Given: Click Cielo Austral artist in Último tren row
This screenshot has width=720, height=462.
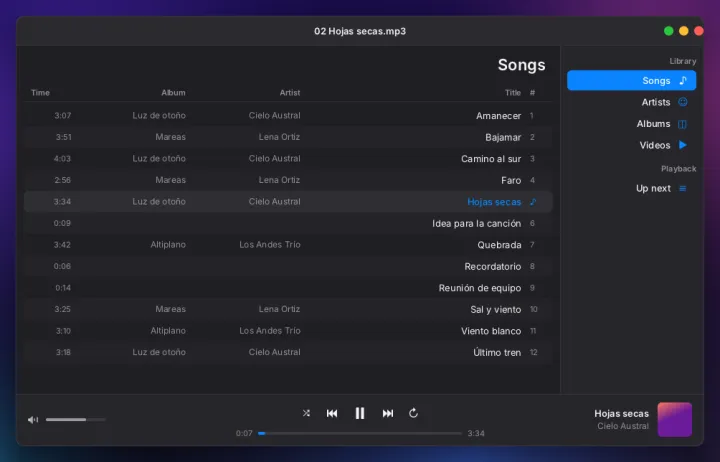Looking at the screenshot, I should coord(275,352).
